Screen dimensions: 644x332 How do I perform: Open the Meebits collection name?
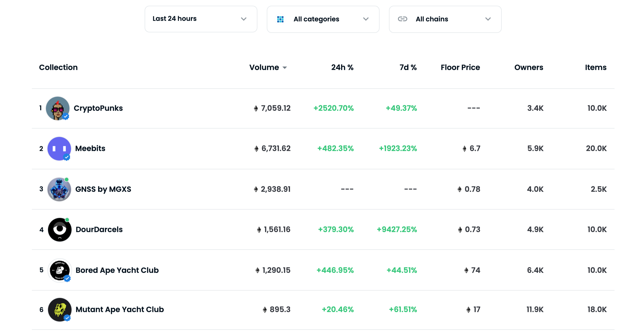click(90, 148)
